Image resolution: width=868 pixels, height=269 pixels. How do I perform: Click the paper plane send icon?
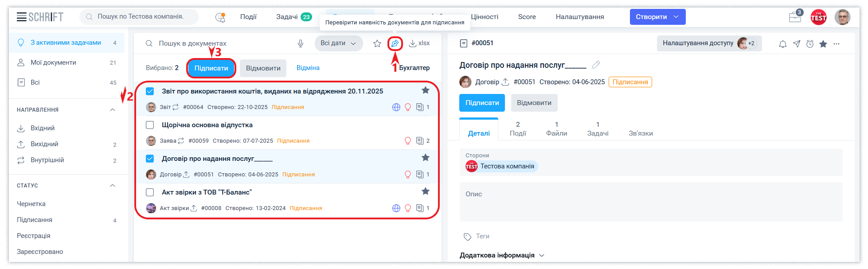click(797, 44)
